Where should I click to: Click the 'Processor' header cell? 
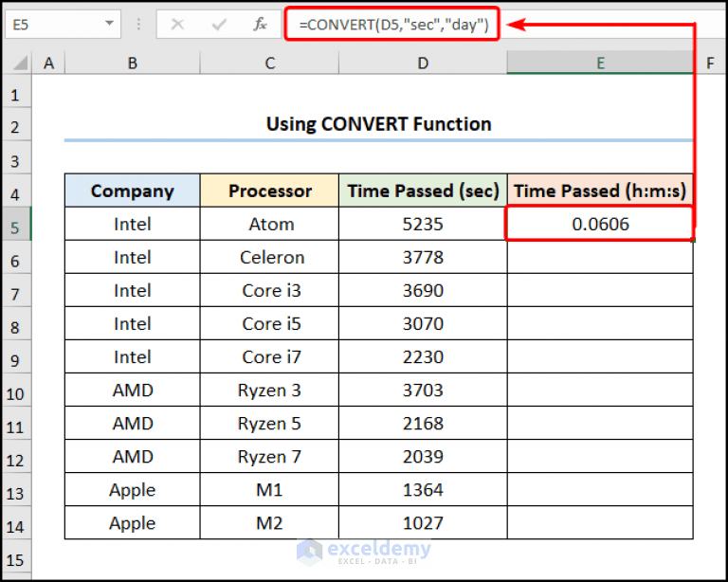point(270,191)
